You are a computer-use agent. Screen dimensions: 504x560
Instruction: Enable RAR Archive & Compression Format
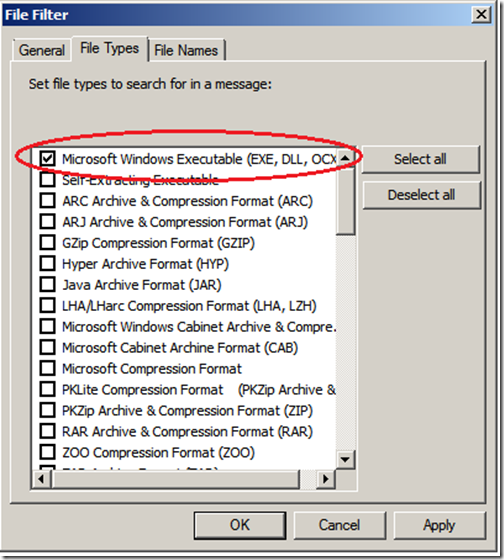click(x=48, y=431)
